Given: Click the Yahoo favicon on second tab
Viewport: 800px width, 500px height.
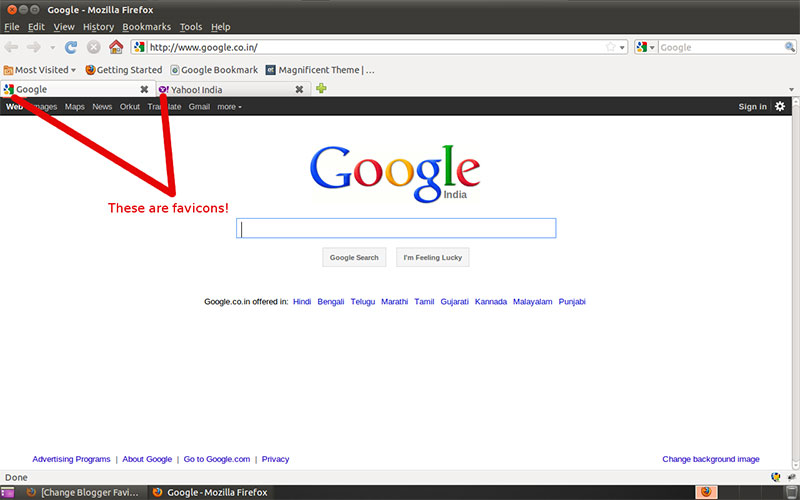Looking at the screenshot, I should (163, 89).
